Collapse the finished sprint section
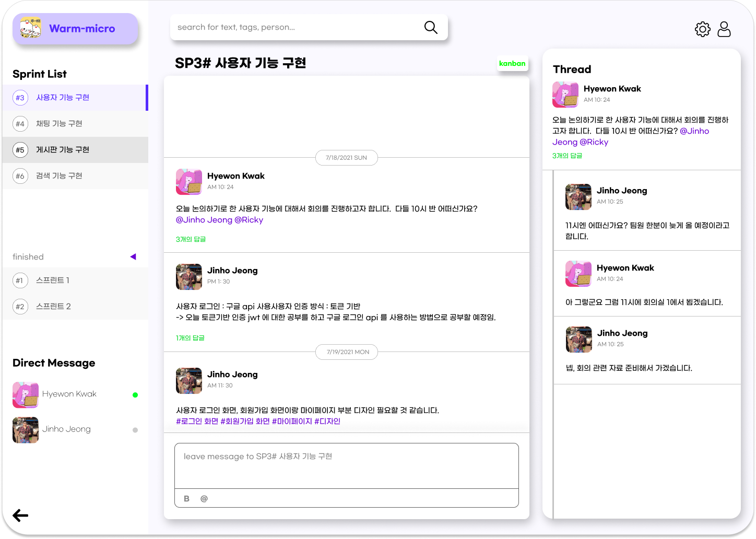Image resolution: width=756 pixels, height=539 pixels. point(134,256)
